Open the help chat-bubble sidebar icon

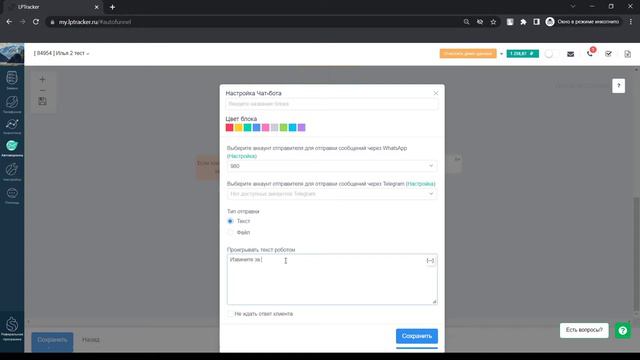click(12, 193)
